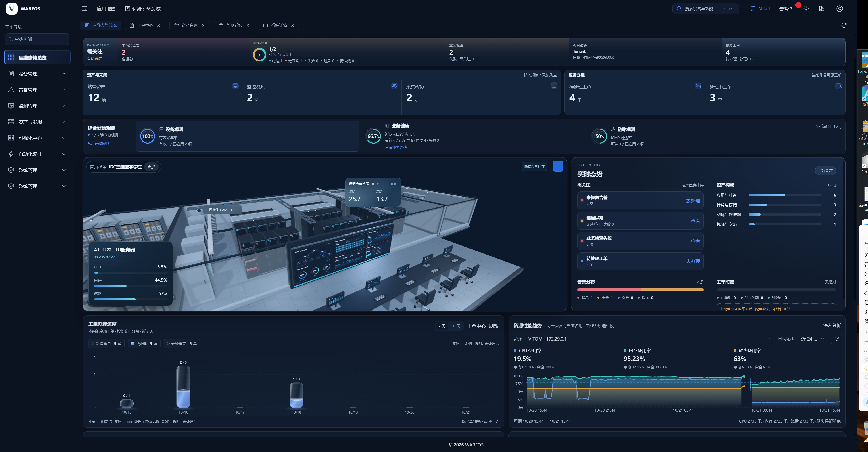This screenshot has width=868, height=452.
Task: Expand the 统计口径 dropdown
Action: click(x=828, y=127)
